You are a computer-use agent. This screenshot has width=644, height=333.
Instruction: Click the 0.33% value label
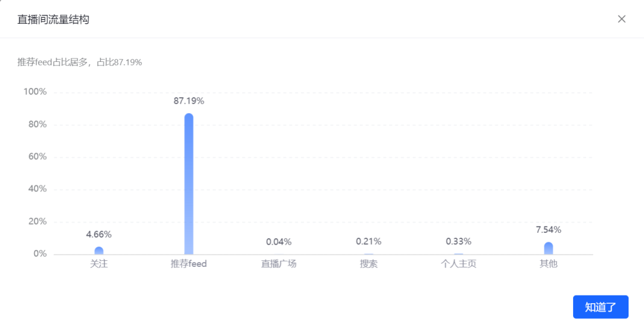[x=459, y=241]
